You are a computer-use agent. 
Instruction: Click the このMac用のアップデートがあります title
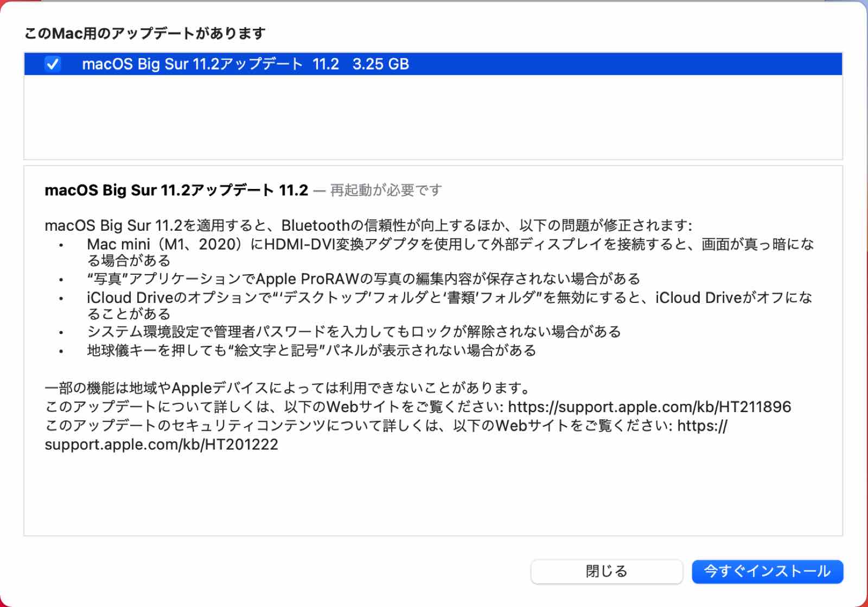(145, 33)
